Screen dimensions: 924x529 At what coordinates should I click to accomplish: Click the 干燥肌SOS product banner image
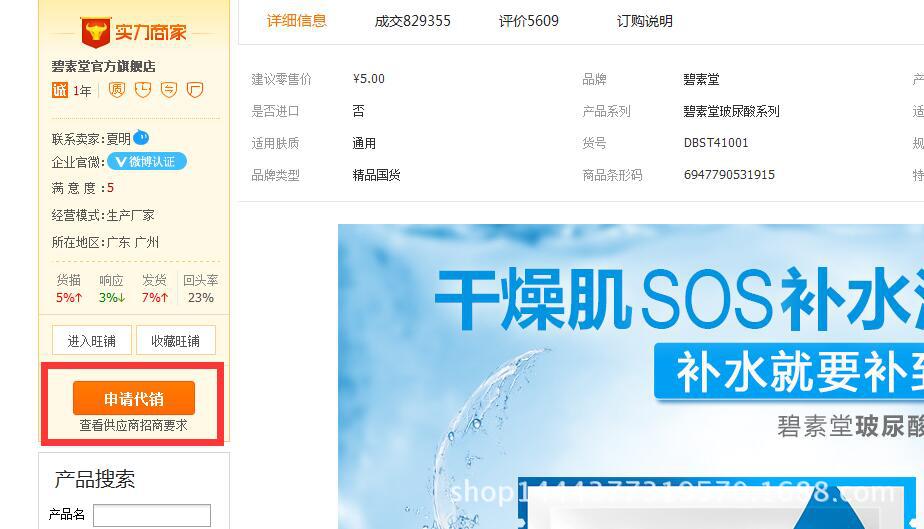click(x=631, y=376)
